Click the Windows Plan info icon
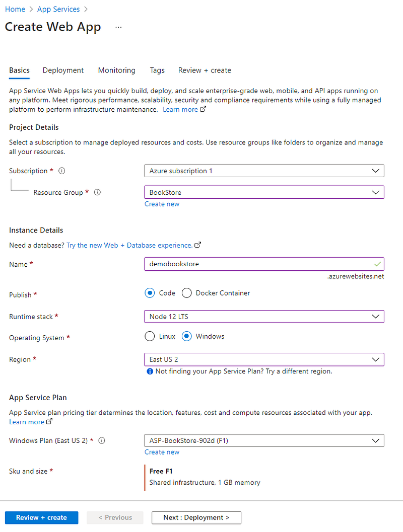Screen dimensions: 403x532 (102, 441)
